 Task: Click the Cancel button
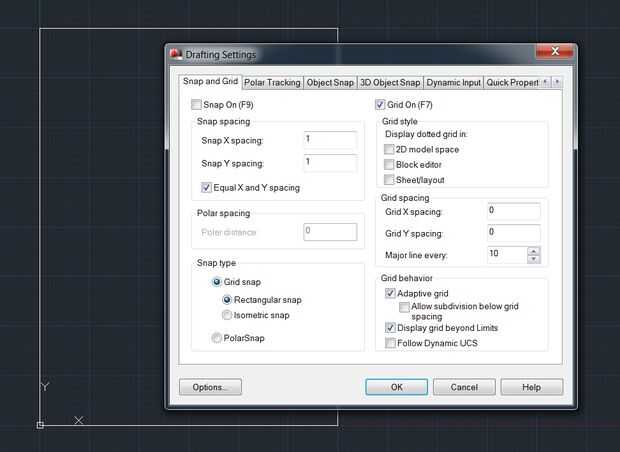[x=464, y=387]
